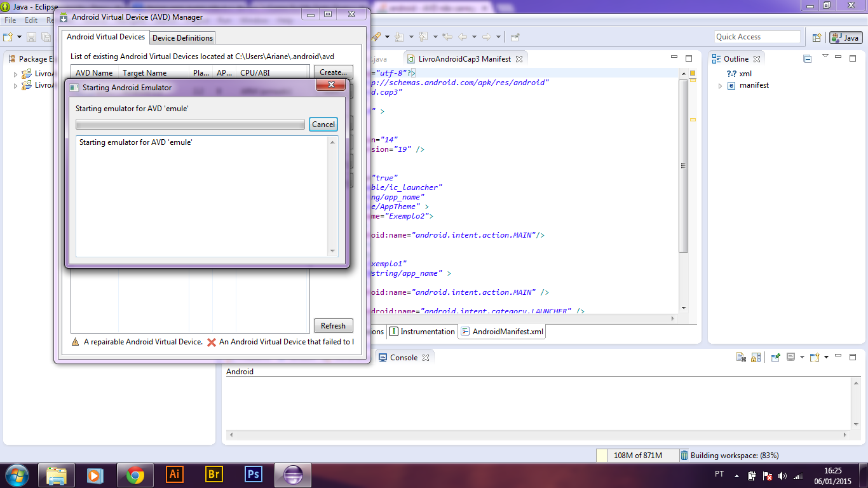Click the Last Edit Location icon
Screen dimensions: 868x488
pos(447,37)
